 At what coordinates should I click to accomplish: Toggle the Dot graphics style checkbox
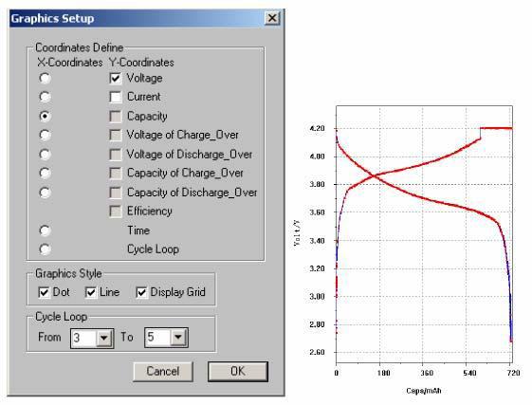pyautogui.click(x=45, y=292)
